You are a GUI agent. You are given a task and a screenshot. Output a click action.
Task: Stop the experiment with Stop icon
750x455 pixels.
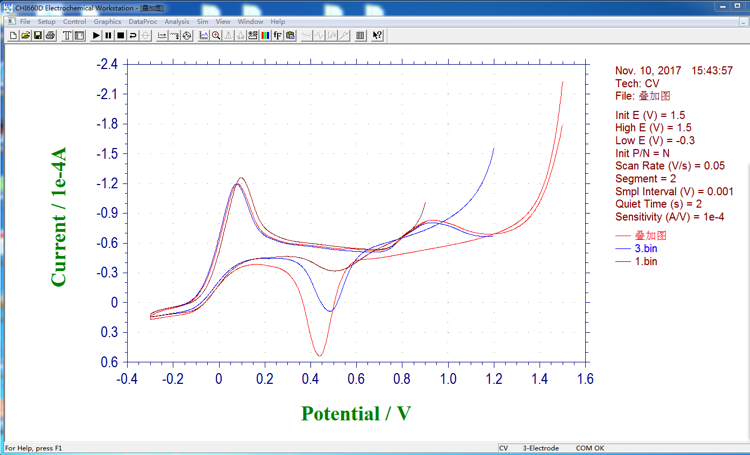point(121,35)
